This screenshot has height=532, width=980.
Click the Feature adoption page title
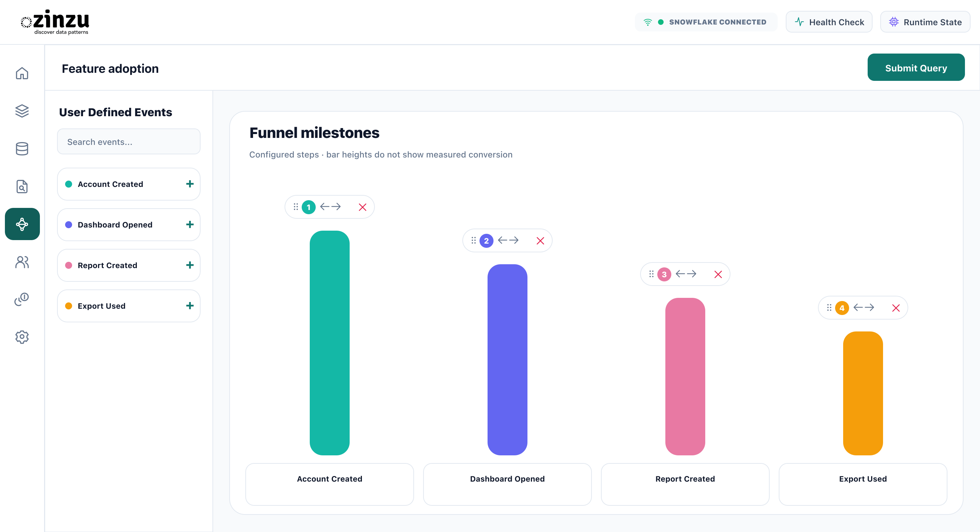click(110, 69)
